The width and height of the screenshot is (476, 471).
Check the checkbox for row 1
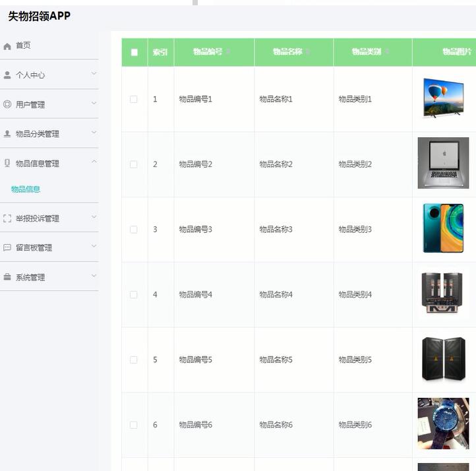coord(134,100)
